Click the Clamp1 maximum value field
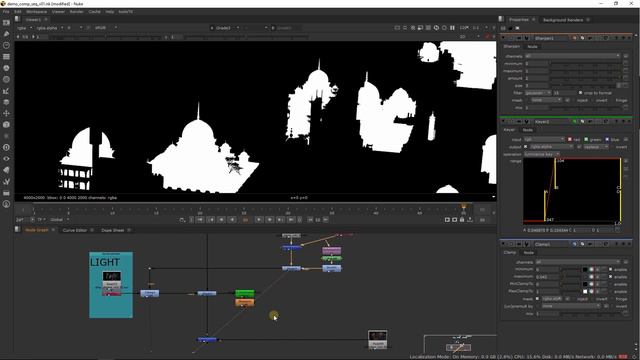This screenshot has height=360, width=640. tap(547, 277)
